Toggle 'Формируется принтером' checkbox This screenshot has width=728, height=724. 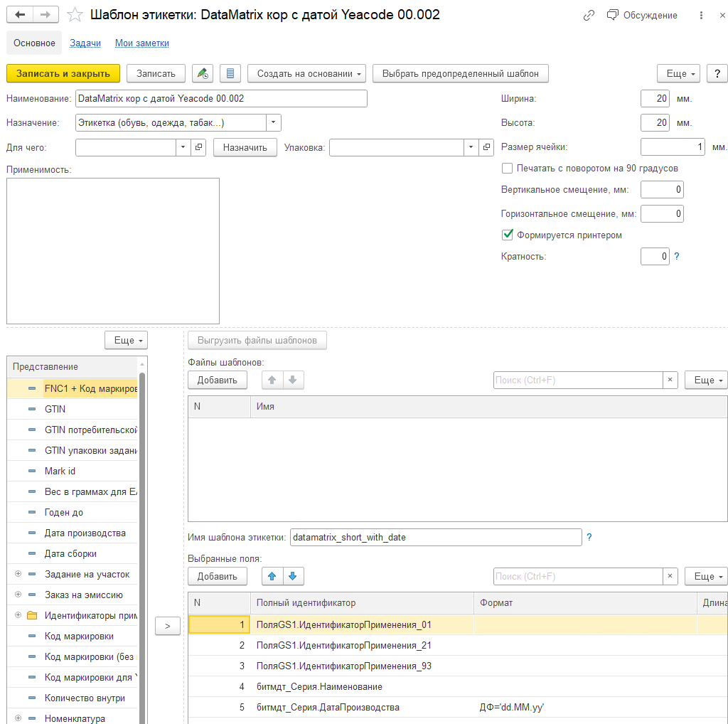[508, 235]
